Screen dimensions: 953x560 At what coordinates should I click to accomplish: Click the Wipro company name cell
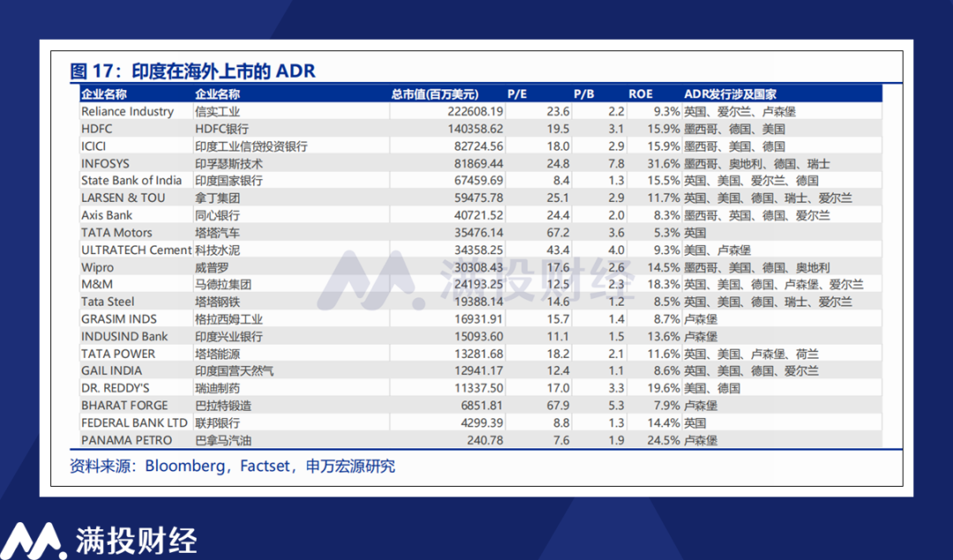tap(97, 267)
